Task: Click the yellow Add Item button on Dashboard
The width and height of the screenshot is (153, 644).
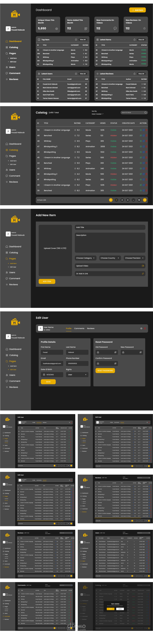Action: point(138,10)
